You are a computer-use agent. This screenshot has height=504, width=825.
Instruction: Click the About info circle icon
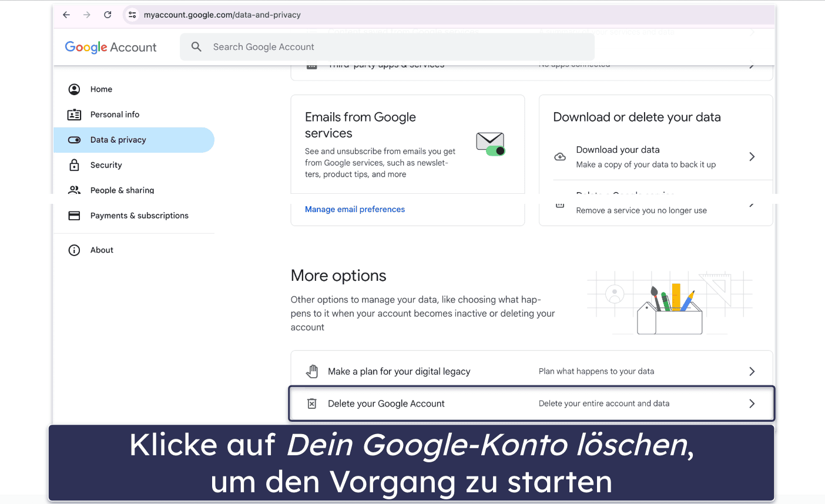coord(74,250)
